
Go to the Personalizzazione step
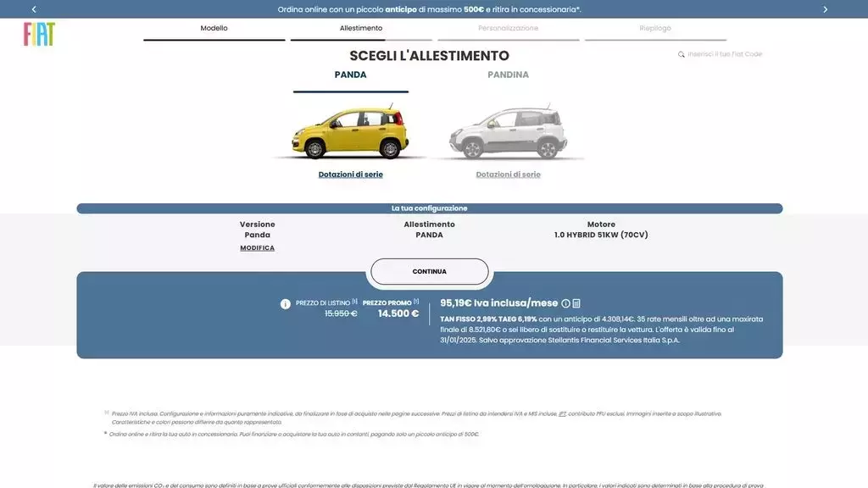(509, 28)
